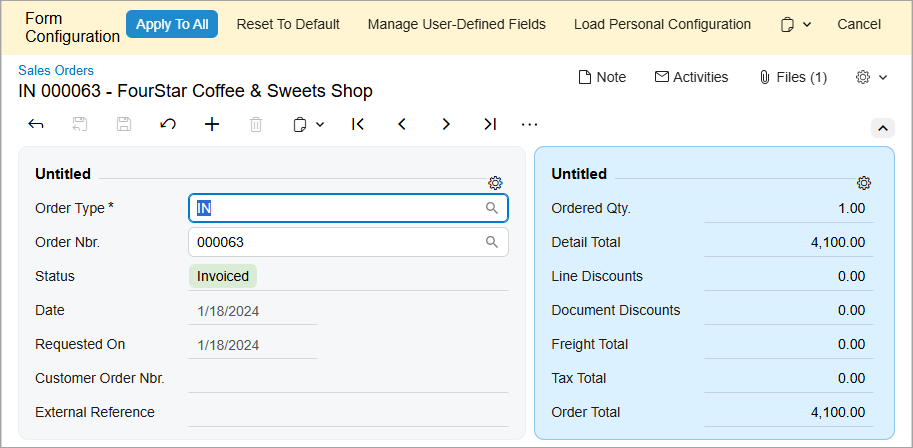
Task: Expand clipboard dropdown in Form Configuration bar
Action: click(x=796, y=24)
